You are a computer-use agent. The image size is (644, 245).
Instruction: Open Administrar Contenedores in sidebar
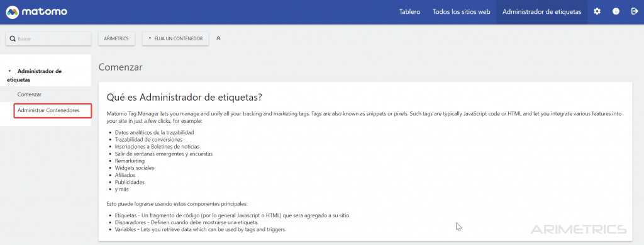(48, 110)
